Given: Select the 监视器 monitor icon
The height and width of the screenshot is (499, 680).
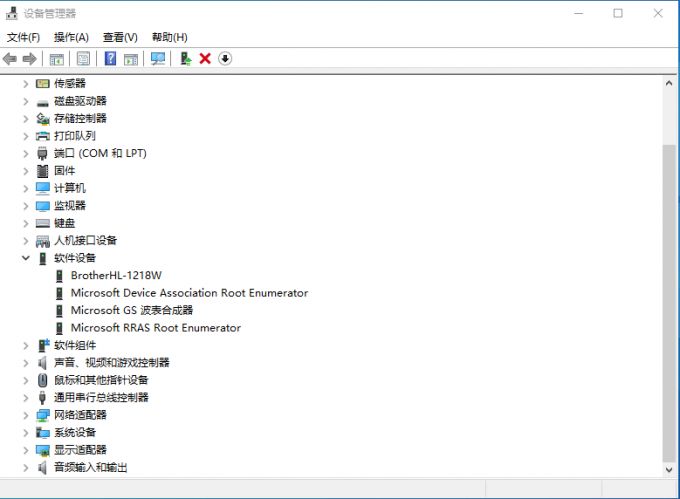Looking at the screenshot, I should point(42,206).
